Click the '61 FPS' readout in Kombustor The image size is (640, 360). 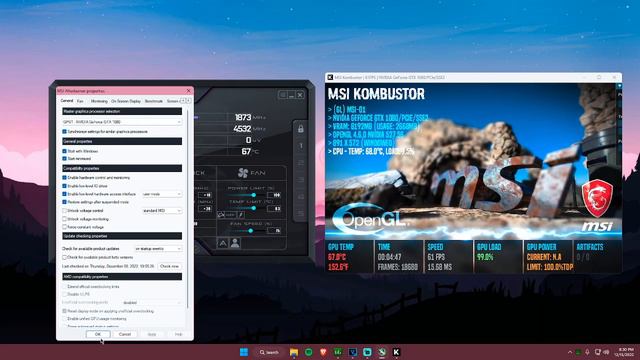point(436,257)
